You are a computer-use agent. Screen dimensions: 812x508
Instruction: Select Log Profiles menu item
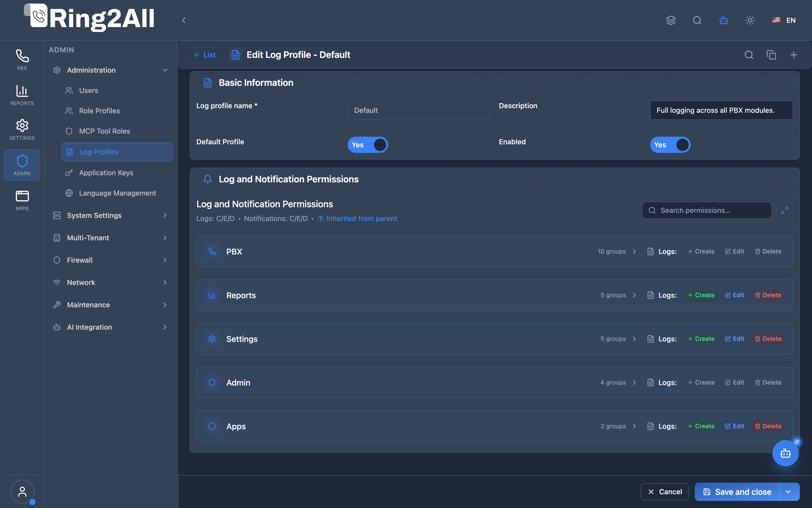[117, 152]
